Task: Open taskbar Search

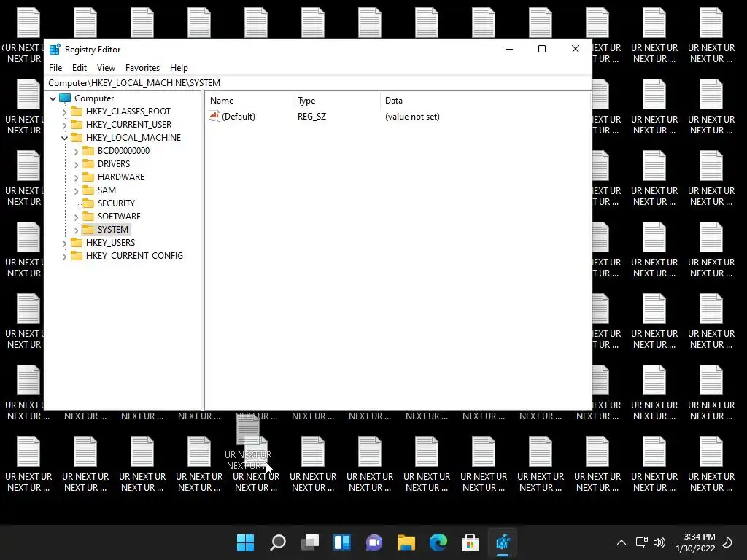Action: coord(278,542)
